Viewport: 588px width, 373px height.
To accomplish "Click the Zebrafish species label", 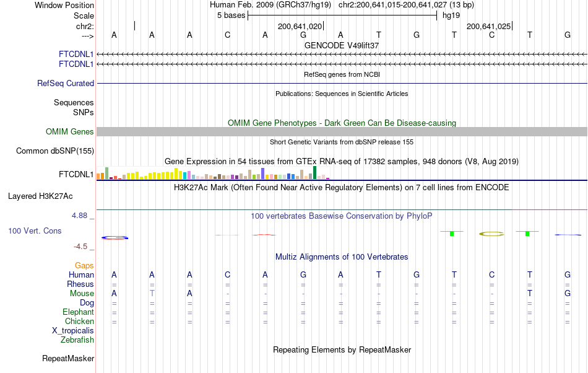I will tap(77, 340).
